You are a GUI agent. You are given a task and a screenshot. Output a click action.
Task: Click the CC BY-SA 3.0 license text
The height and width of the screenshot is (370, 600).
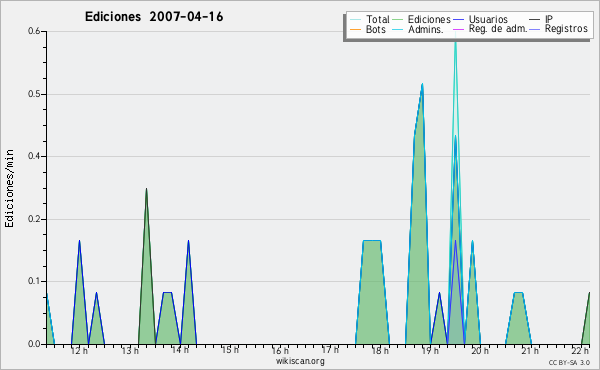pyautogui.click(x=569, y=363)
